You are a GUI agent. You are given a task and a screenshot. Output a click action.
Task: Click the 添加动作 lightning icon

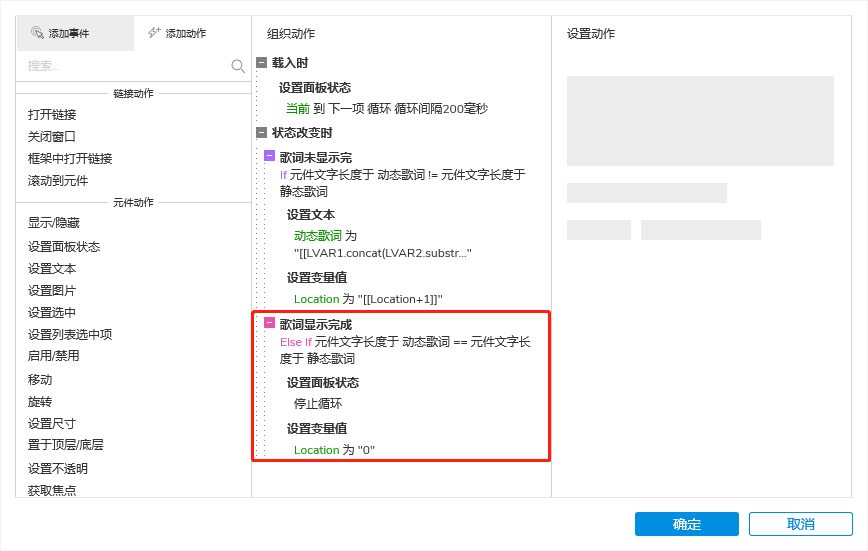(154, 33)
